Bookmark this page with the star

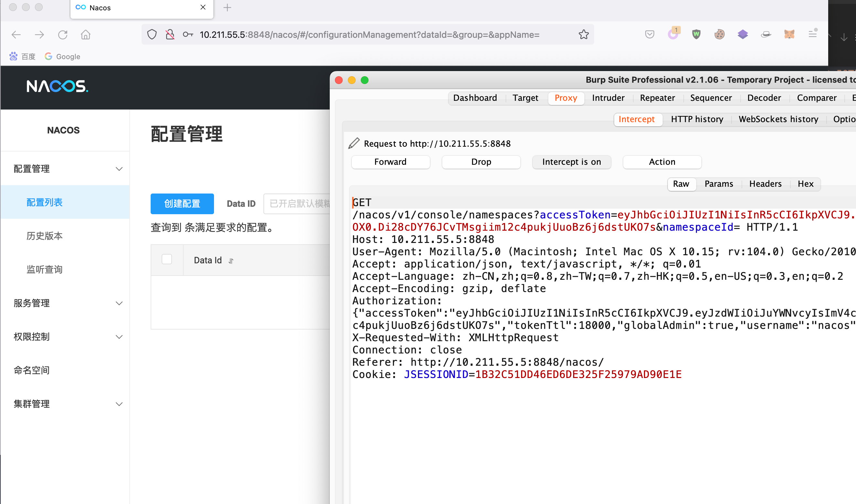pos(583,35)
